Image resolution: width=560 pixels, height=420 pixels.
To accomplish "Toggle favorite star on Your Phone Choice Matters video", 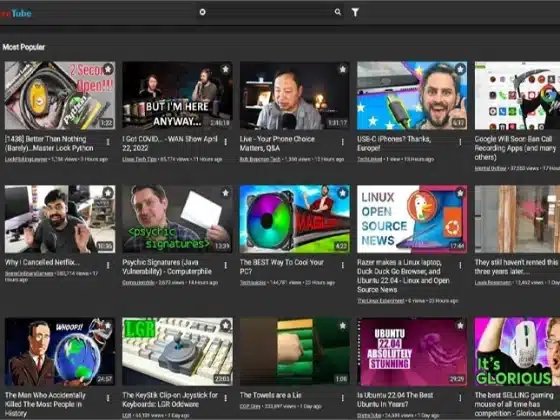I will pyautogui.click(x=342, y=69).
